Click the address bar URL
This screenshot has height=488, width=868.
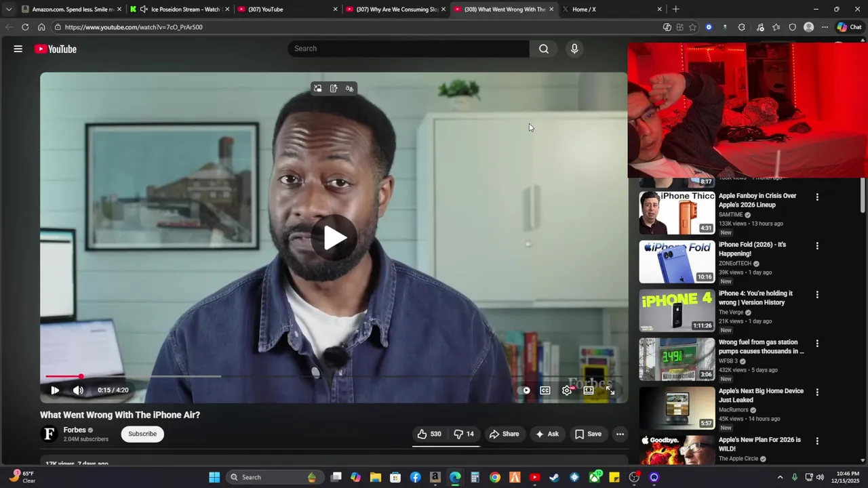point(134,27)
